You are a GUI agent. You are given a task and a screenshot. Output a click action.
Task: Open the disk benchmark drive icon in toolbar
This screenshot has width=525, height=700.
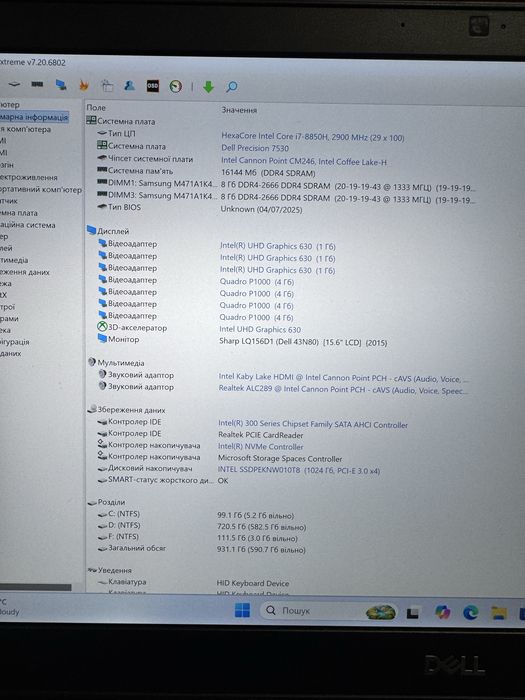[14, 83]
